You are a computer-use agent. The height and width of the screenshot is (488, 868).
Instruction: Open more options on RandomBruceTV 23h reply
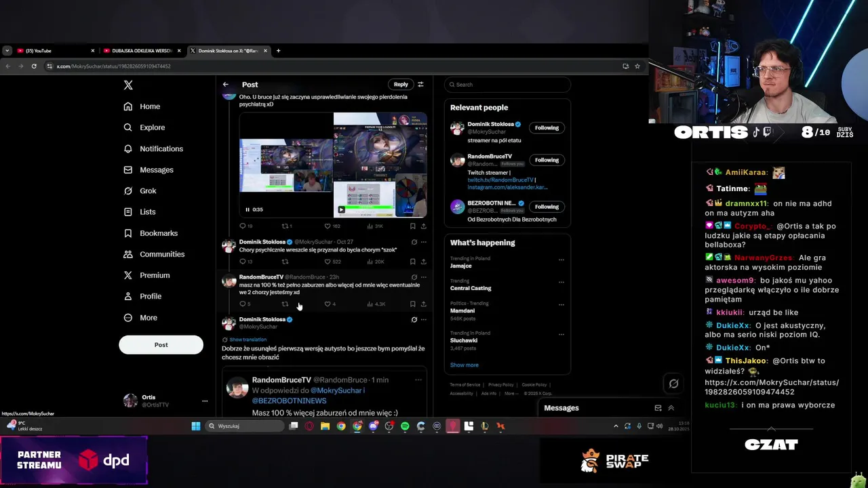tap(424, 277)
